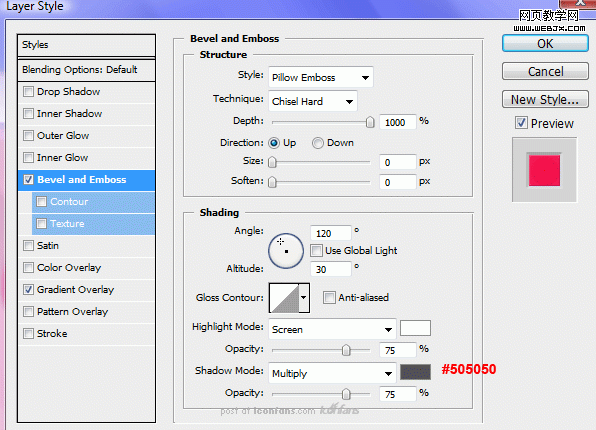Tick the Inner Glow checkbox
The height and width of the screenshot is (430, 596).
click(28, 157)
